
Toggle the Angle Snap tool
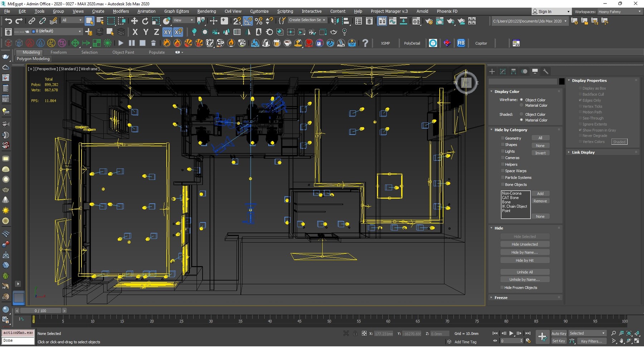pos(248,21)
